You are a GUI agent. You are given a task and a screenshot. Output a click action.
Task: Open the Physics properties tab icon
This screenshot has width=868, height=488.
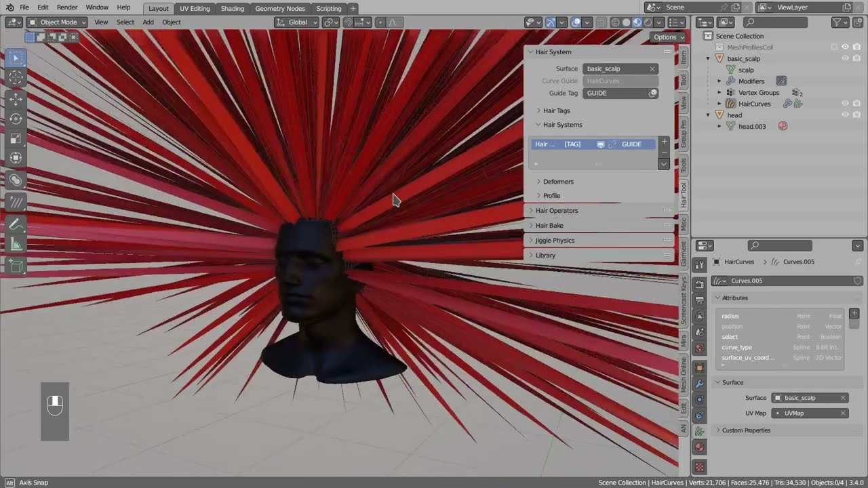[x=699, y=399]
